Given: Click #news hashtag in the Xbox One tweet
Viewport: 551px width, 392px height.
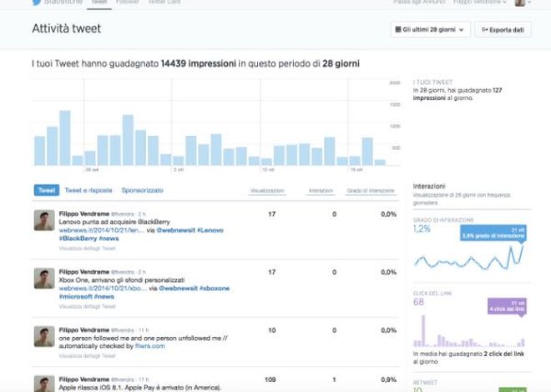Looking at the screenshot, I should point(104,297).
